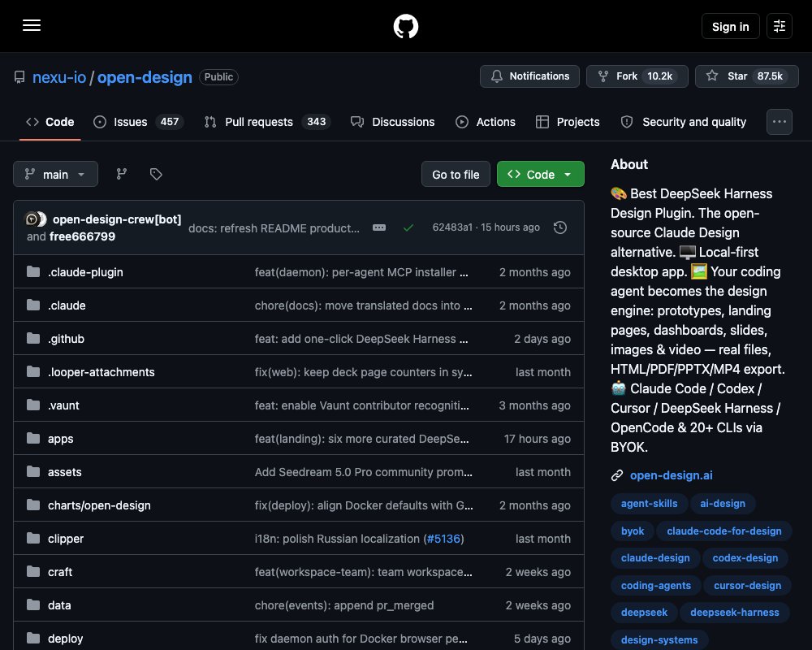This screenshot has width=812, height=650.
Task: Open the data folder
Action: [x=59, y=605]
